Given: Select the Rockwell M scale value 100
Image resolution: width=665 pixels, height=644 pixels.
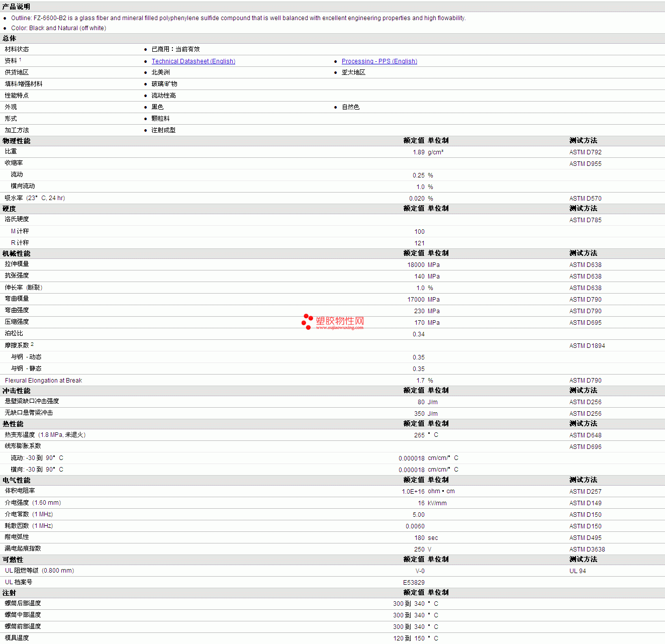Looking at the screenshot, I should [420, 232].
